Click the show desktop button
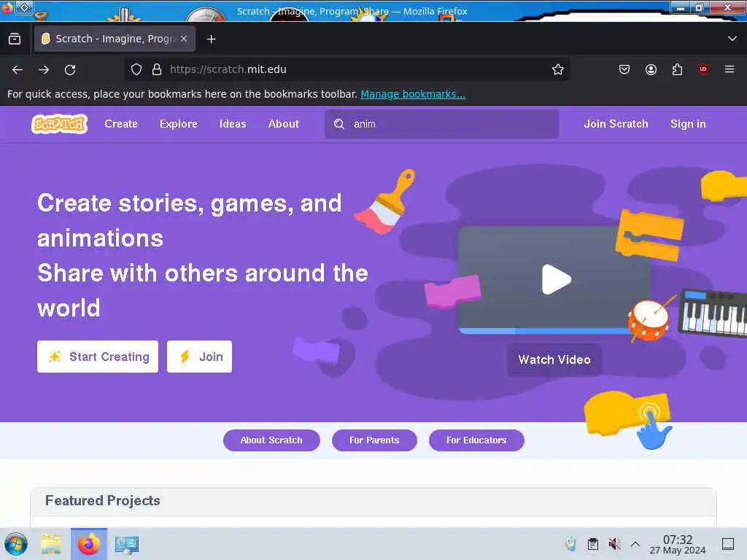747x560 pixels. pyautogui.click(x=728, y=544)
